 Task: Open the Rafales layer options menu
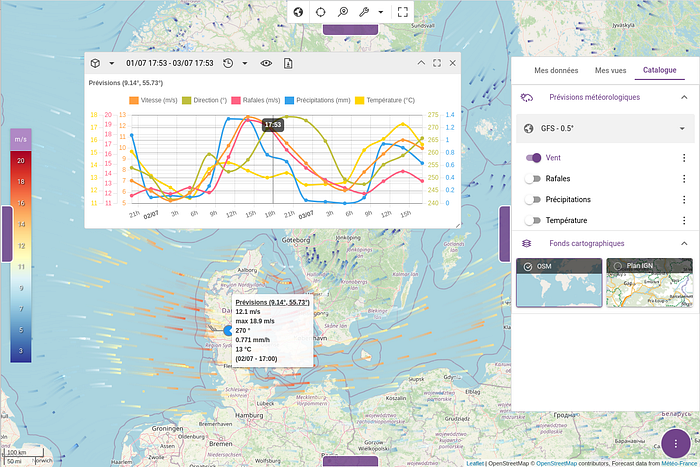tap(684, 179)
